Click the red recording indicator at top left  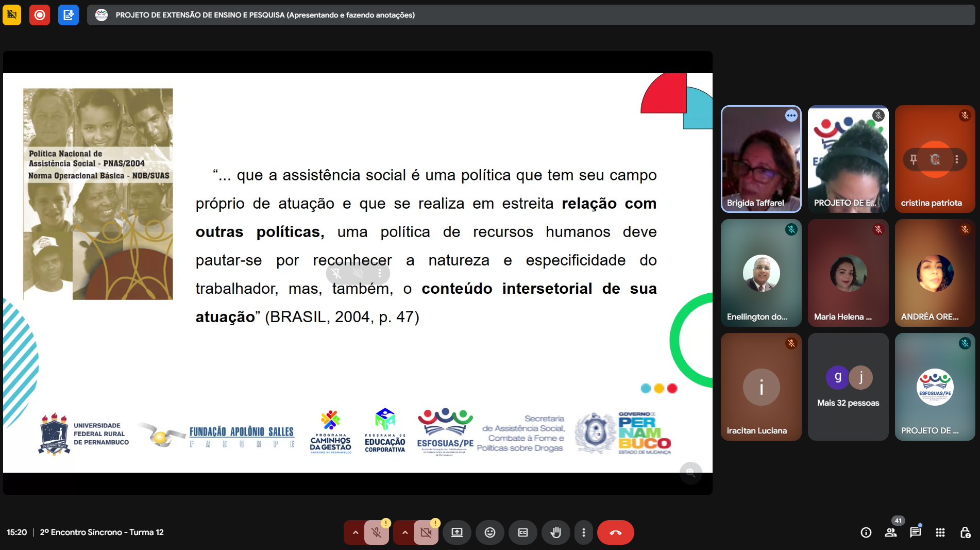(x=40, y=15)
